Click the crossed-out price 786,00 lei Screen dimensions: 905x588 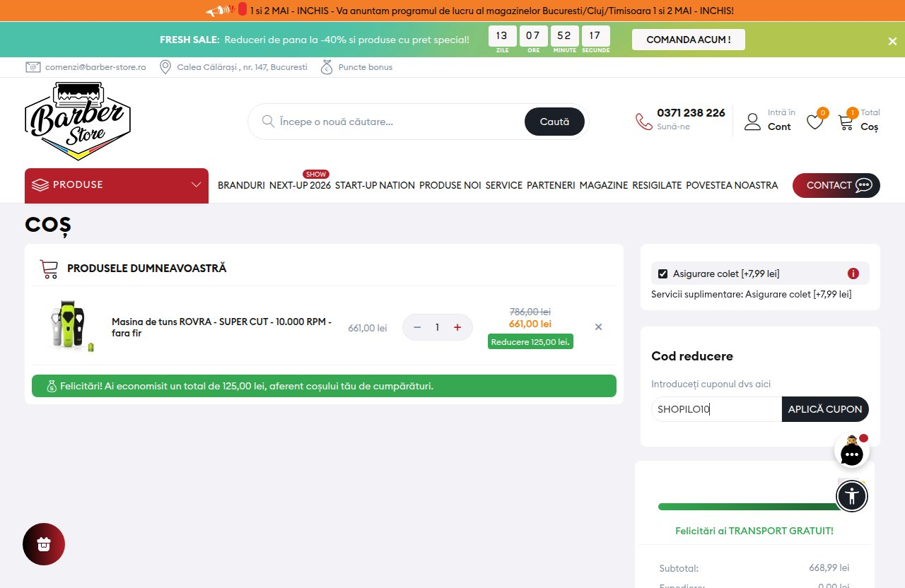click(530, 312)
